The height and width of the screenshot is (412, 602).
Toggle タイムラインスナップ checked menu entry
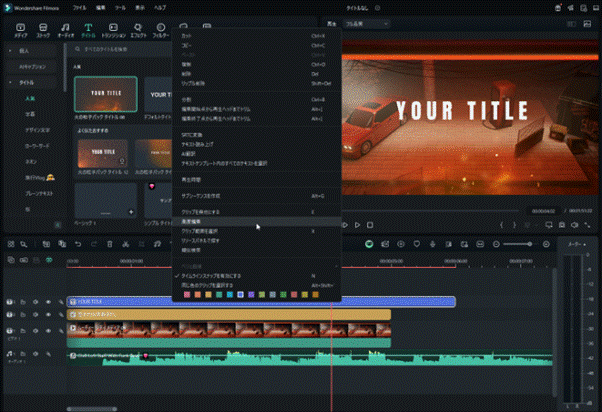(210, 275)
